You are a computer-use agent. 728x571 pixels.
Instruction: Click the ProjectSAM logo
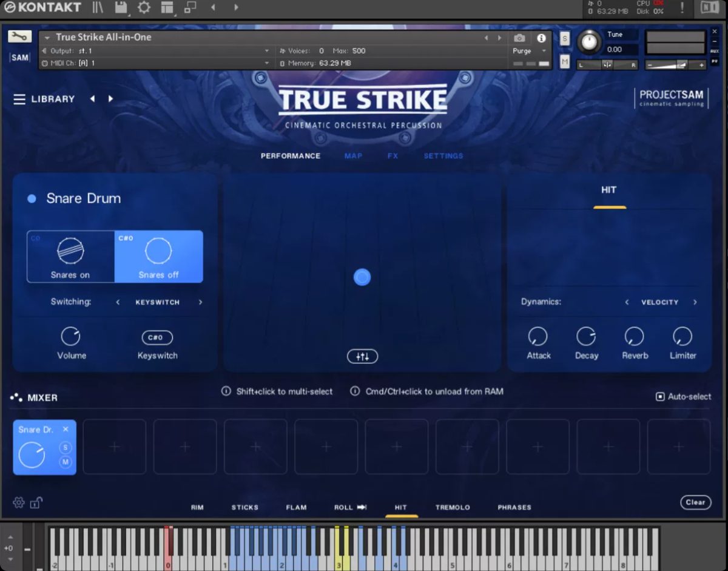[x=673, y=98]
